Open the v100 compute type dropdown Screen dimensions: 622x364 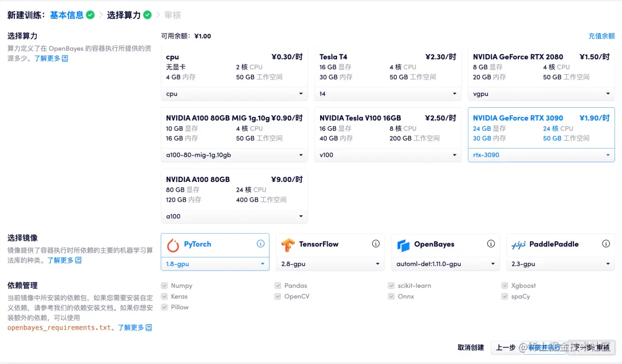[x=388, y=155]
